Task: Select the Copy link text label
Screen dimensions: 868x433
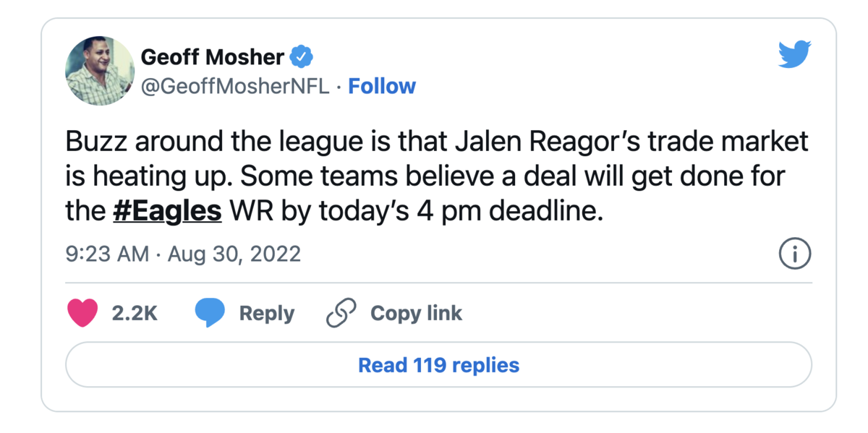Action: [x=416, y=313]
